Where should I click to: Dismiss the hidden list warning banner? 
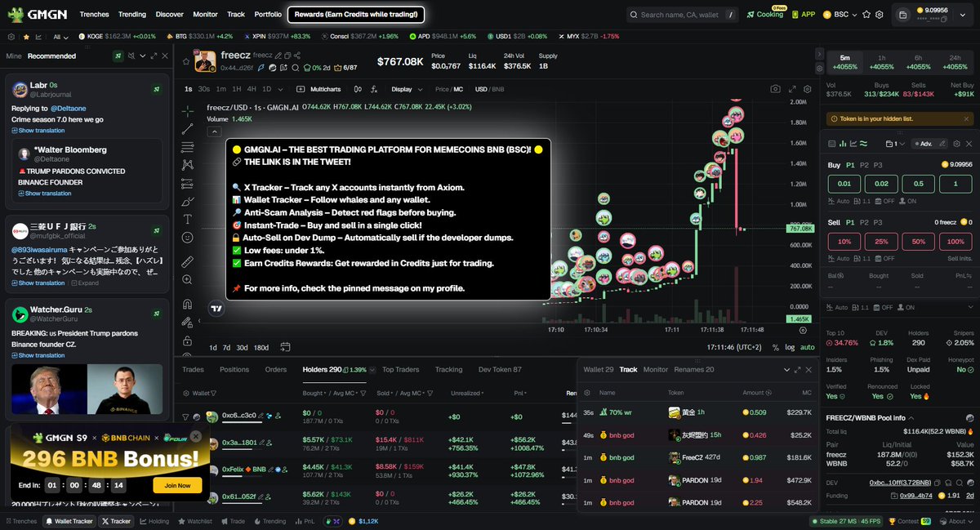click(x=968, y=118)
